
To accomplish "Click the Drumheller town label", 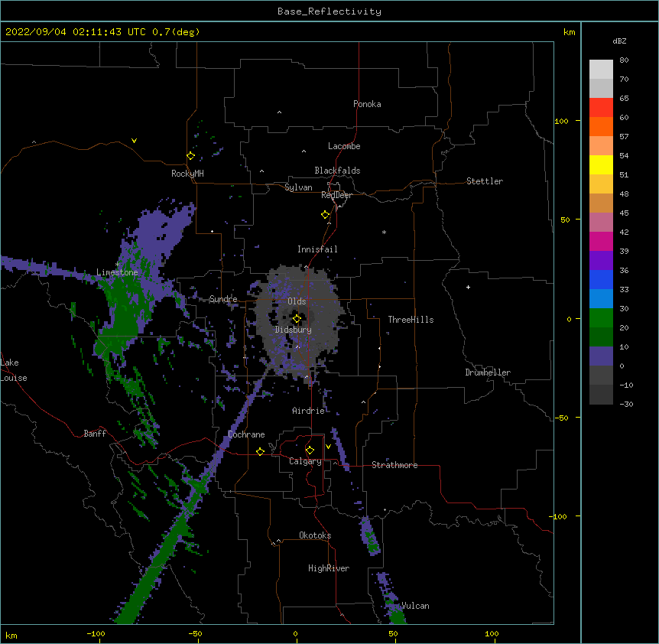I will pyautogui.click(x=488, y=372).
